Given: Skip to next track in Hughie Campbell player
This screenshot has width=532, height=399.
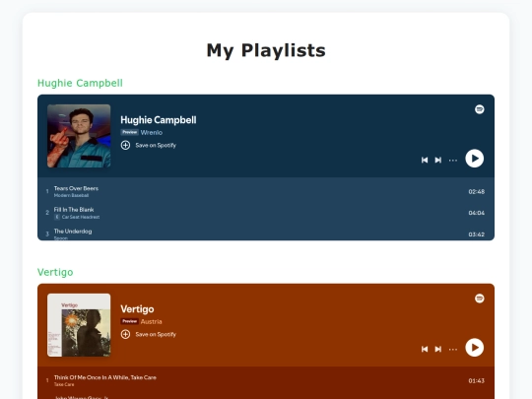Looking at the screenshot, I should click(x=438, y=160).
